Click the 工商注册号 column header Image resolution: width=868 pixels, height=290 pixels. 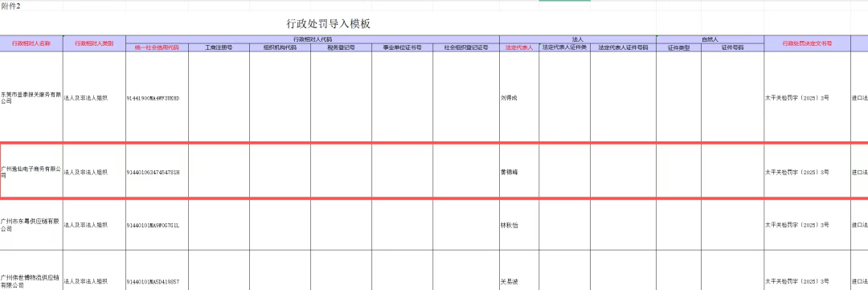tap(219, 48)
